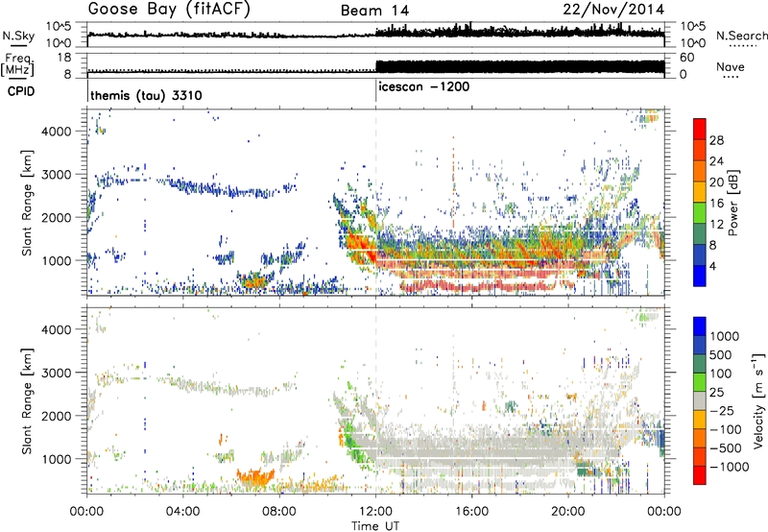Click the blue top segment of Velocity colorbar
The image size is (768, 532).
point(700,326)
